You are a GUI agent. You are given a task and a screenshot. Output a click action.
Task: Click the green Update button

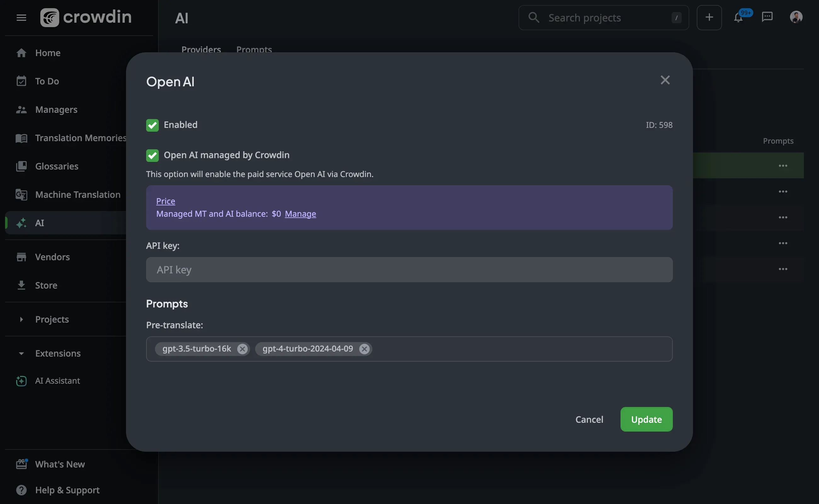click(646, 419)
